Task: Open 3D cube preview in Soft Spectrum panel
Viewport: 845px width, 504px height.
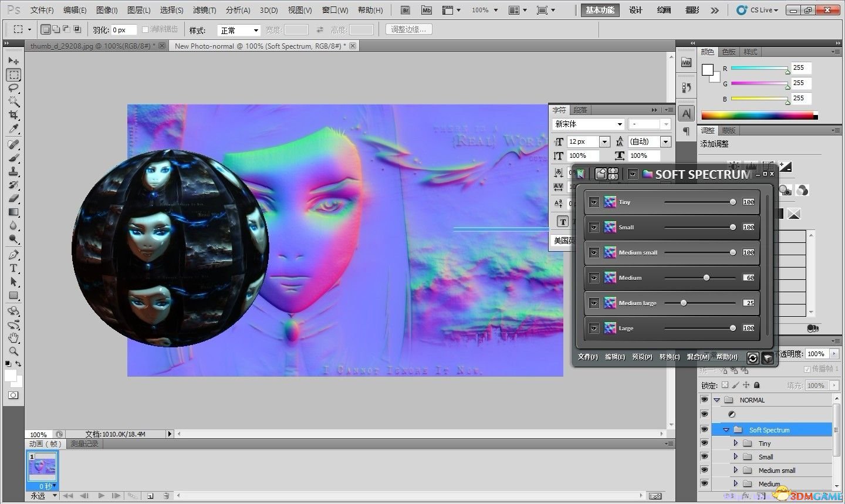Action: 768,357
